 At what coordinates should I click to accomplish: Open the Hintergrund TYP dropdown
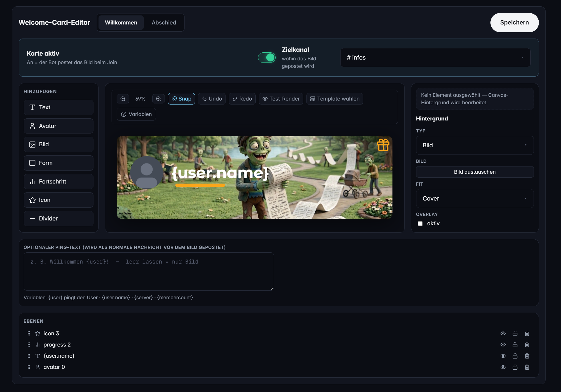tap(474, 145)
